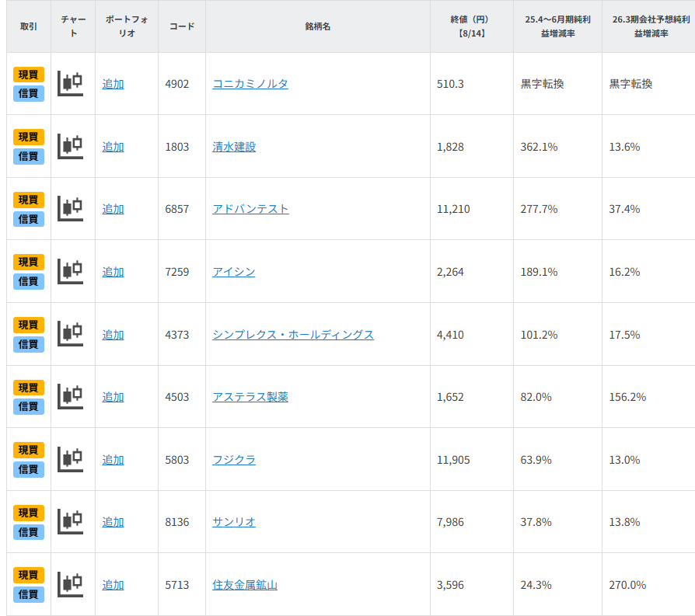Click 信買 button for 清水建設
Image resolution: width=695 pixels, height=616 pixels.
28,156
